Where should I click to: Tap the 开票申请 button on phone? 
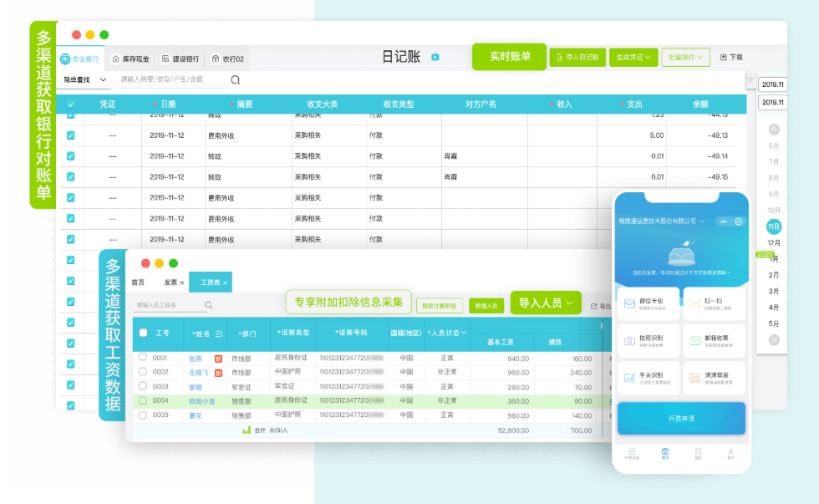click(681, 418)
